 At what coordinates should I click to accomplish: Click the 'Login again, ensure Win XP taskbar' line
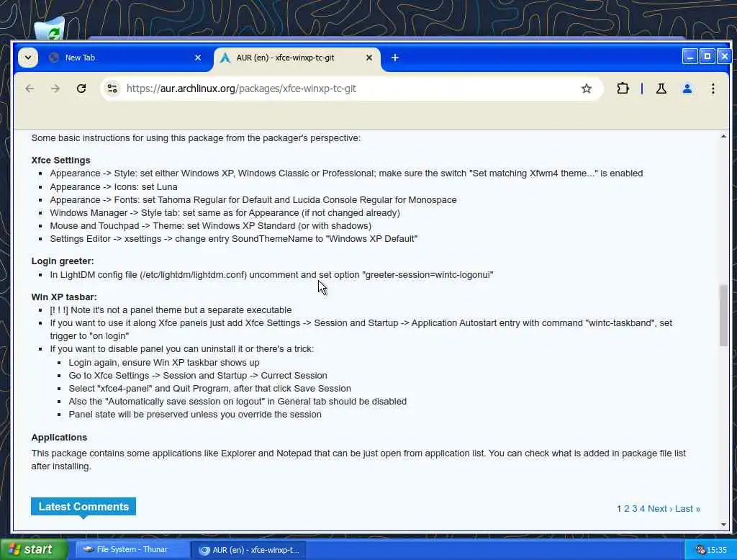(164, 363)
